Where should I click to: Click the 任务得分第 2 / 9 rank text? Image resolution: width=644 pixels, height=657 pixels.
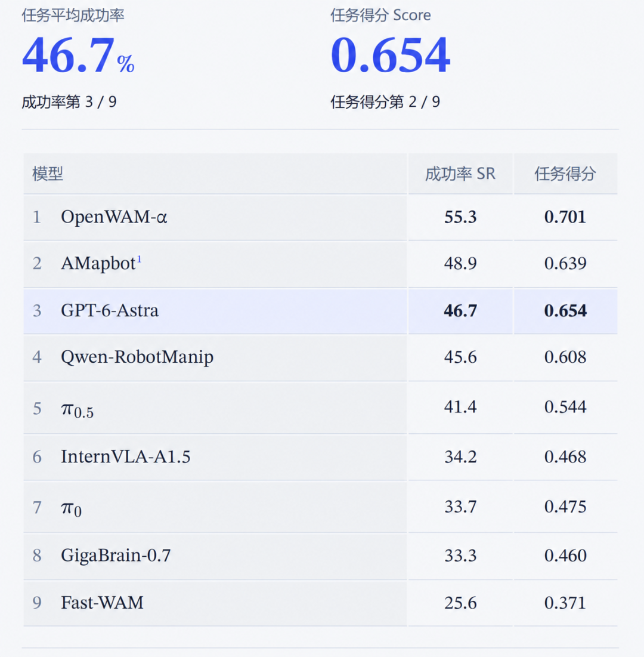[385, 102]
